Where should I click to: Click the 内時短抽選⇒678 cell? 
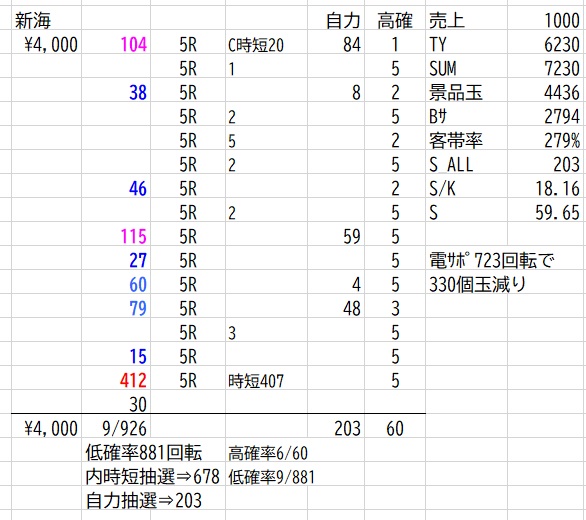click(152, 476)
